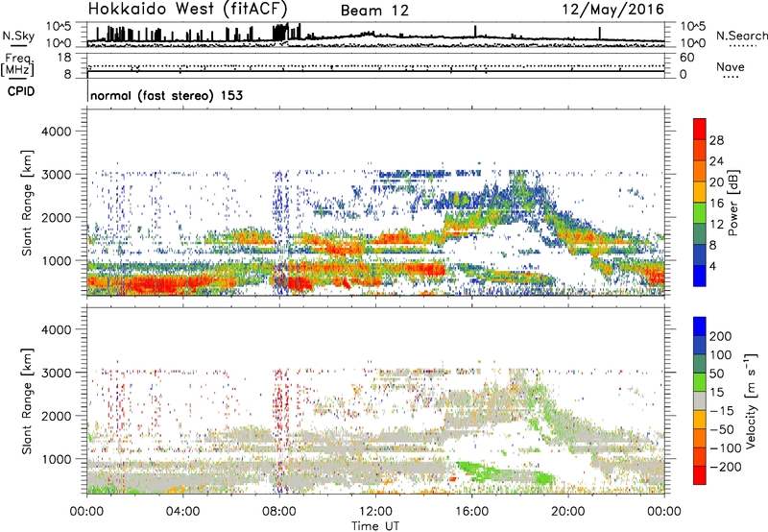Click '4000' on the power panel axis
Screen dimensions: 768x532
coord(56,132)
